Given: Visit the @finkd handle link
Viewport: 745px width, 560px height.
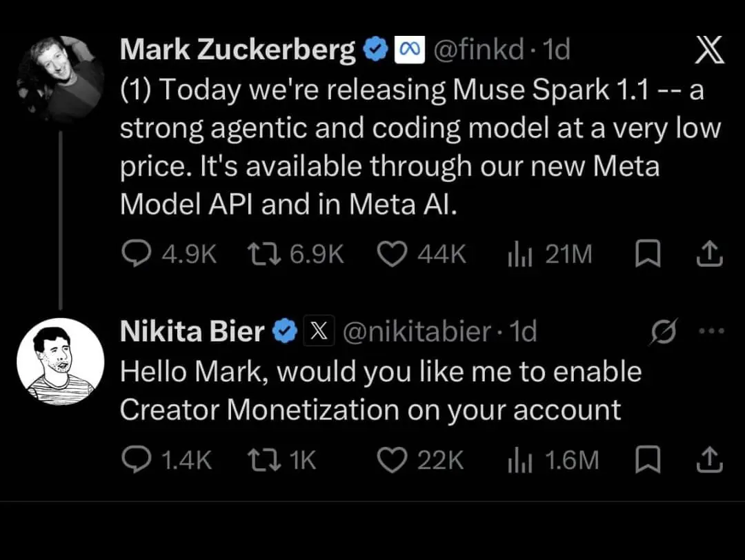Looking at the screenshot, I should pyautogui.click(x=479, y=50).
